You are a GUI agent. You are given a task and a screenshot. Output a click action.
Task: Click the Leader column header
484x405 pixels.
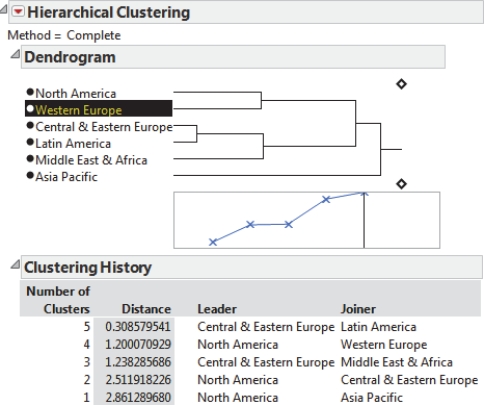click(217, 309)
